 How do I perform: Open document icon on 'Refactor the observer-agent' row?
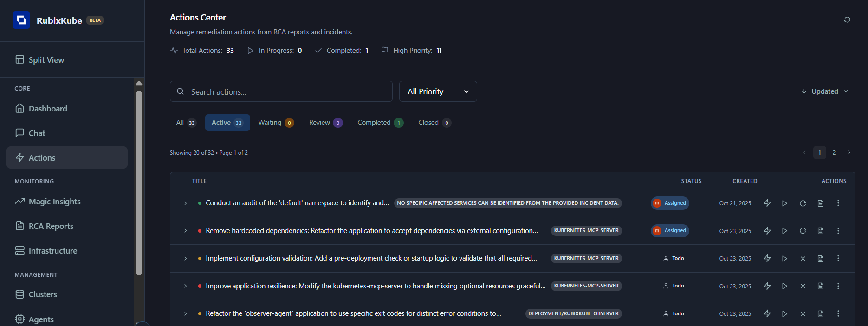(821, 313)
